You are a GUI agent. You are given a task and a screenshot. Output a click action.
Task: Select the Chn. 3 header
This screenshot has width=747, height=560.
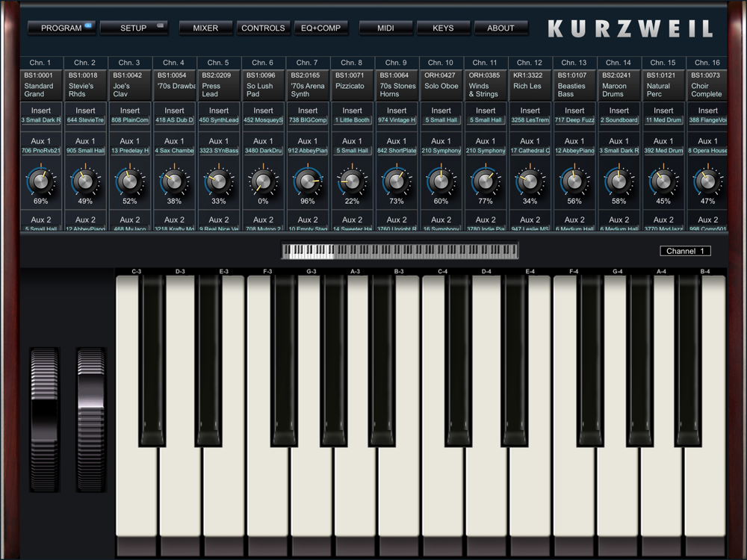click(129, 63)
